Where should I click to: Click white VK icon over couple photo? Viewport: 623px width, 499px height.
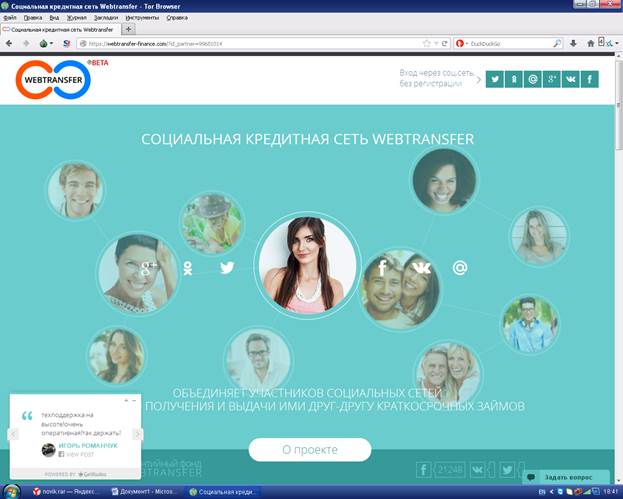422,268
